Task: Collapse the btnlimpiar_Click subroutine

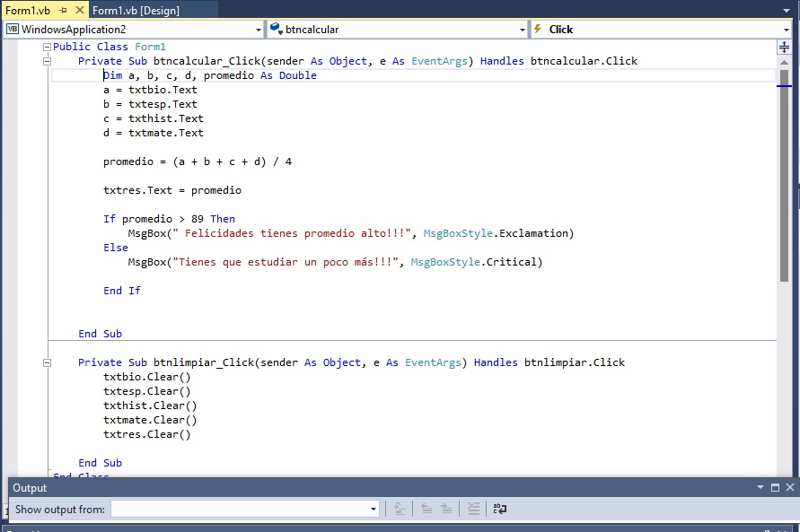Action: [x=47, y=362]
